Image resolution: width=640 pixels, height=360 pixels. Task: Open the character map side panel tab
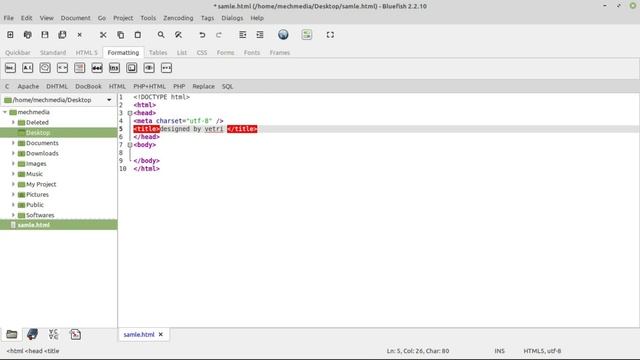pos(53,334)
